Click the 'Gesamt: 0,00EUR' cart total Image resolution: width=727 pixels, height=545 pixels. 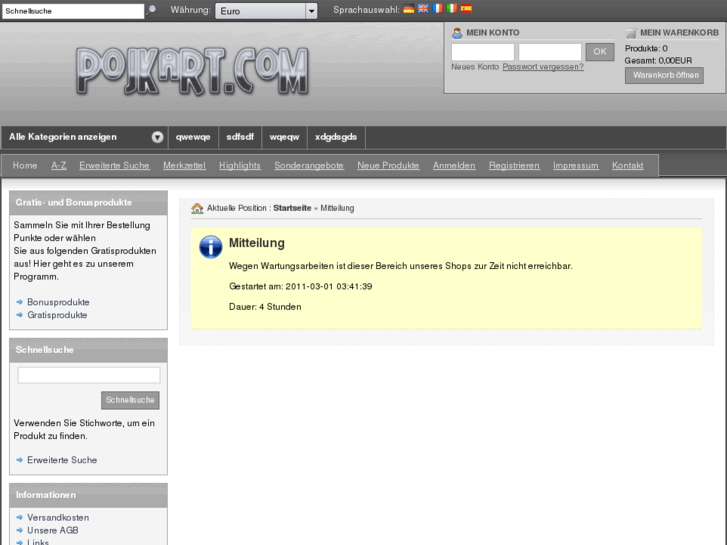[658, 61]
